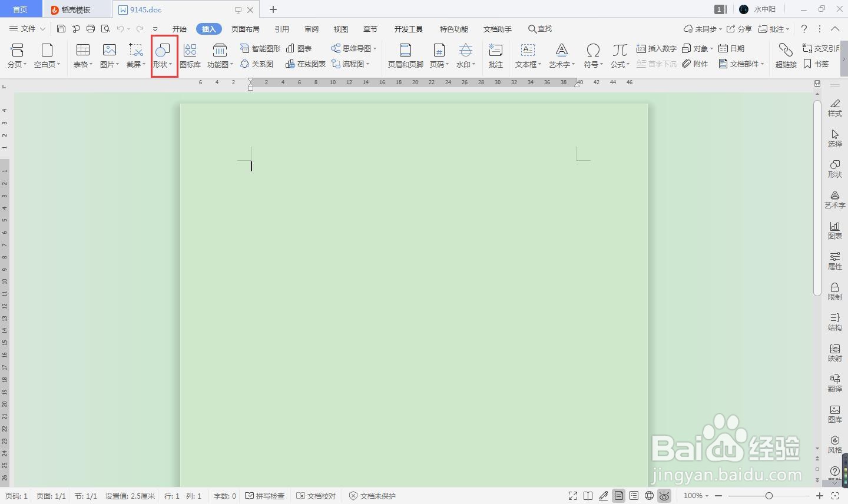Insert a symbol (符号)
Image resolution: width=848 pixels, height=504 pixels.
point(593,56)
